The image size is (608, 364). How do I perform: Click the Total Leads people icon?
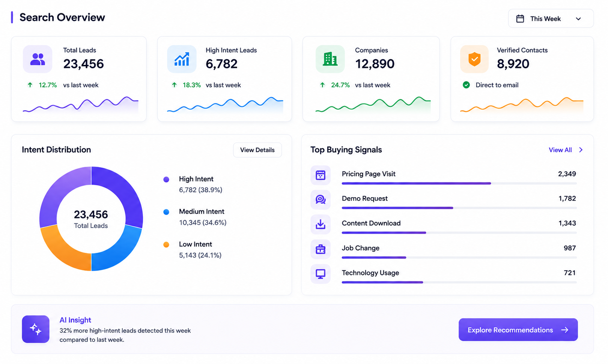(x=38, y=59)
